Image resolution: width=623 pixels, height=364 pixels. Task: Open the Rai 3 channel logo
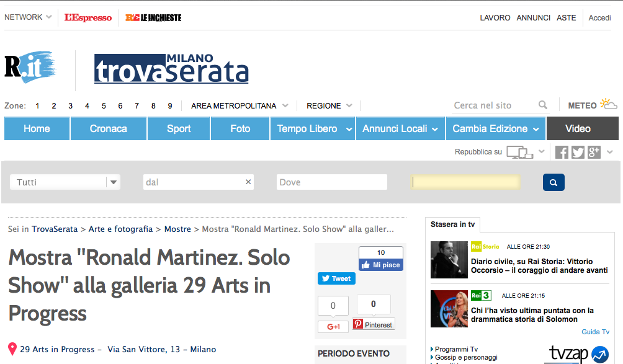[x=481, y=295]
